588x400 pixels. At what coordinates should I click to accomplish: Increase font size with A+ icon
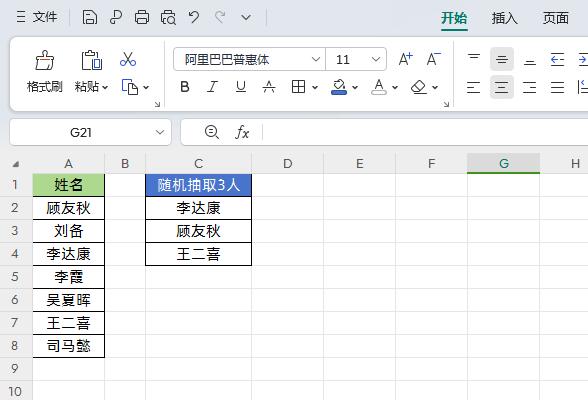(405, 59)
